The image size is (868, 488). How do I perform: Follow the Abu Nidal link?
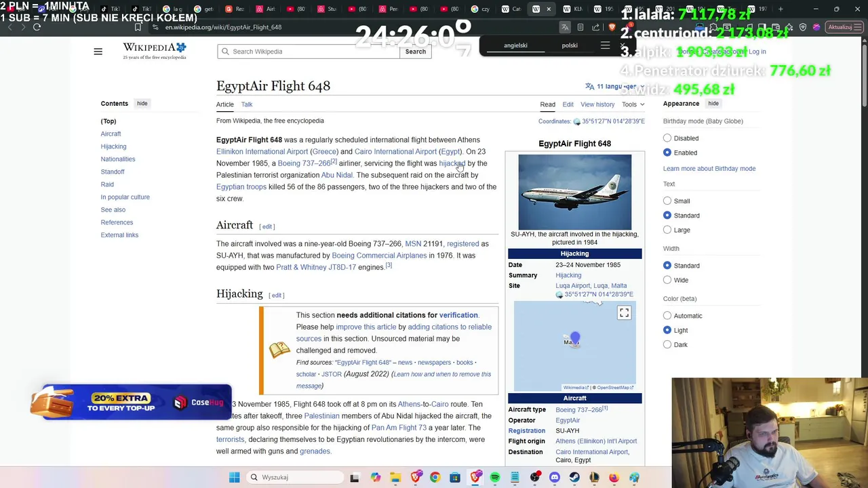point(337,175)
